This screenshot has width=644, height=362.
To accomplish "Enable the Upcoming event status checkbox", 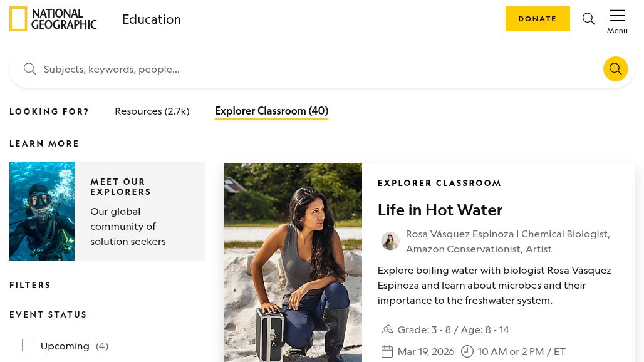I will [x=28, y=345].
